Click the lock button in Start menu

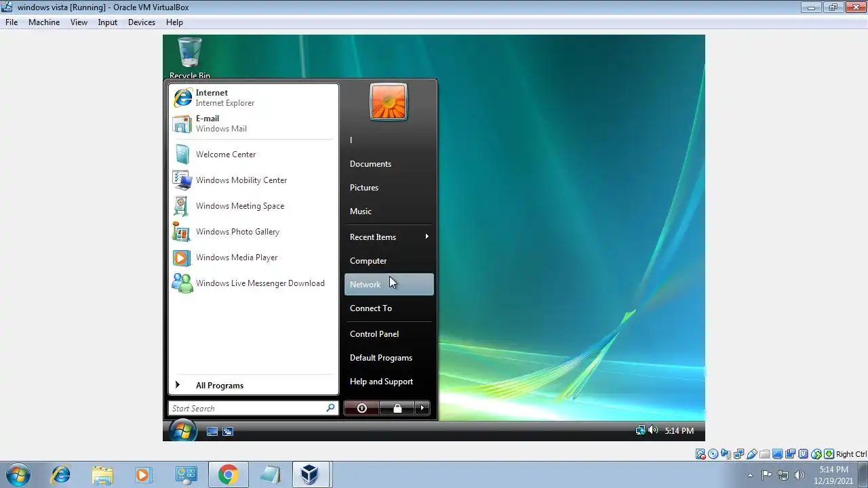(397, 408)
